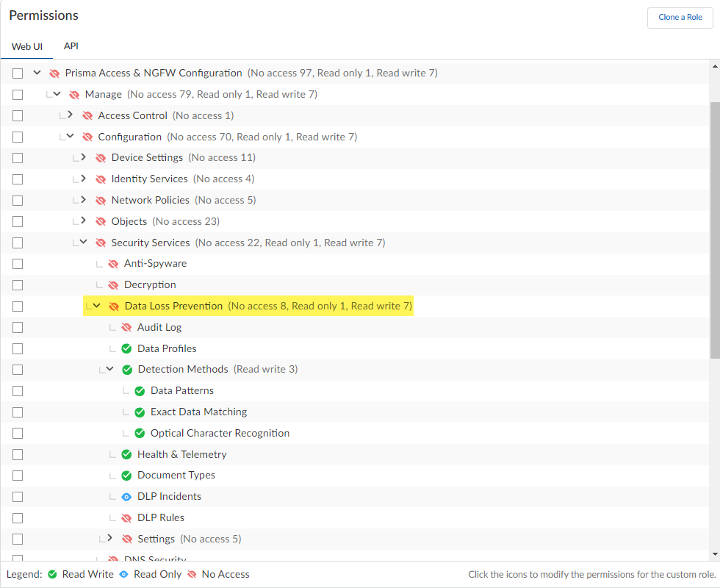The height and width of the screenshot is (588, 720).
Task: Tick the Exact Data Matching checkbox
Action: click(18, 412)
